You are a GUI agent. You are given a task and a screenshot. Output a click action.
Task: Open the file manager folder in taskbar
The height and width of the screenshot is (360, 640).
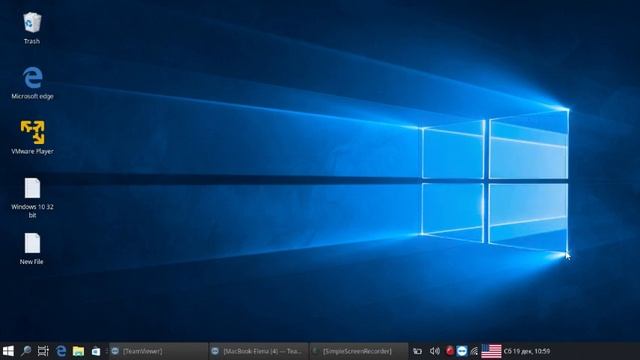[78, 351]
